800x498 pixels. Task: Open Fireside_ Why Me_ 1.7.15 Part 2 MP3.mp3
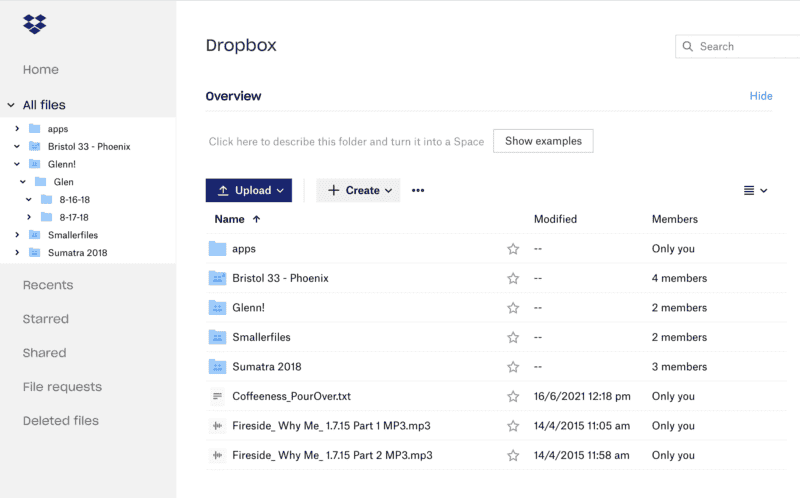tap(332, 455)
